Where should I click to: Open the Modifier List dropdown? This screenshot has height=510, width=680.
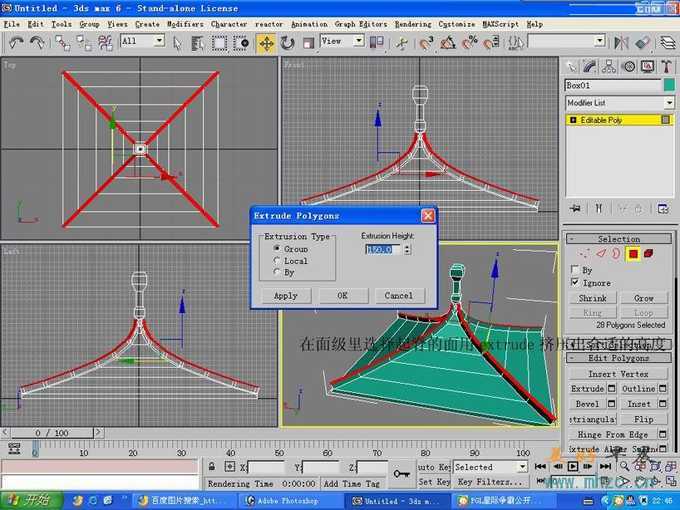668,103
